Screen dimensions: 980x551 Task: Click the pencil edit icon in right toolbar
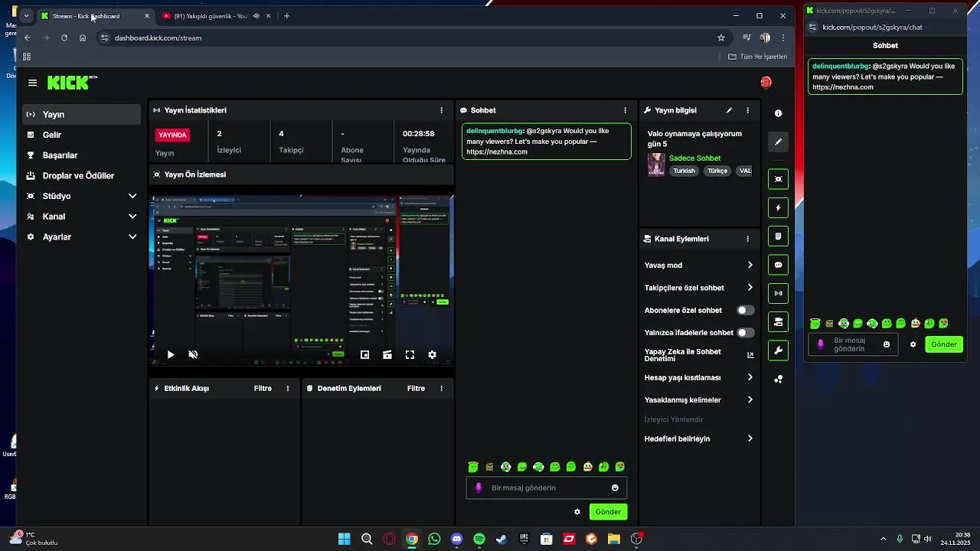tap(778, 142)
